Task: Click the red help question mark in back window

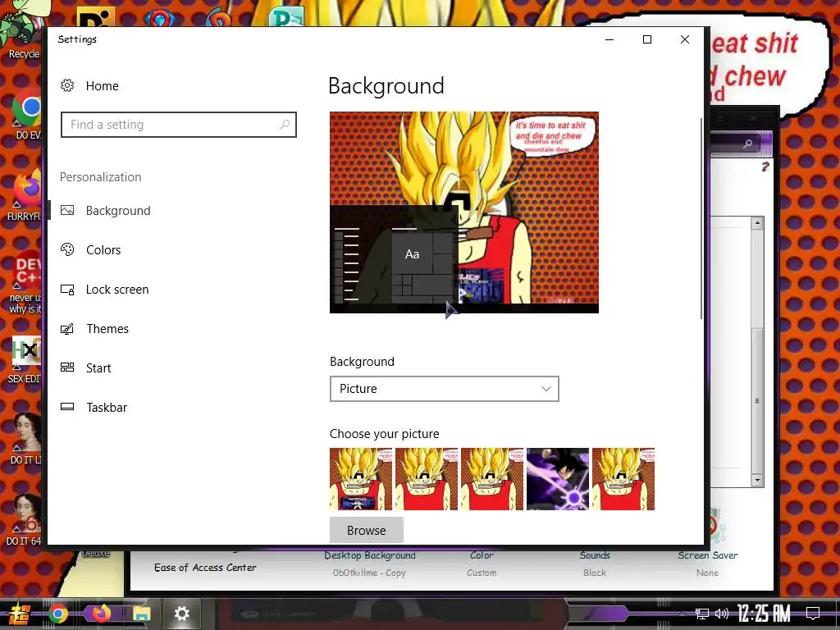Action: pos(765,167)
